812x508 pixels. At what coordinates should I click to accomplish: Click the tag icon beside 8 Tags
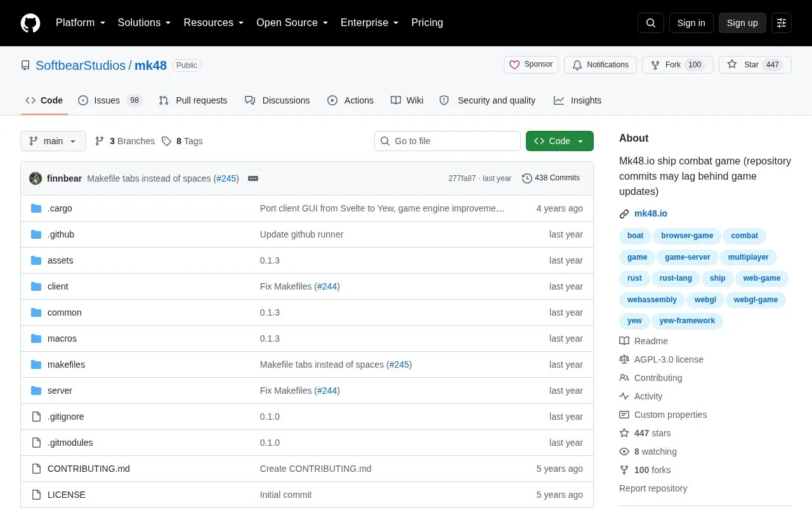coord(166,141)
